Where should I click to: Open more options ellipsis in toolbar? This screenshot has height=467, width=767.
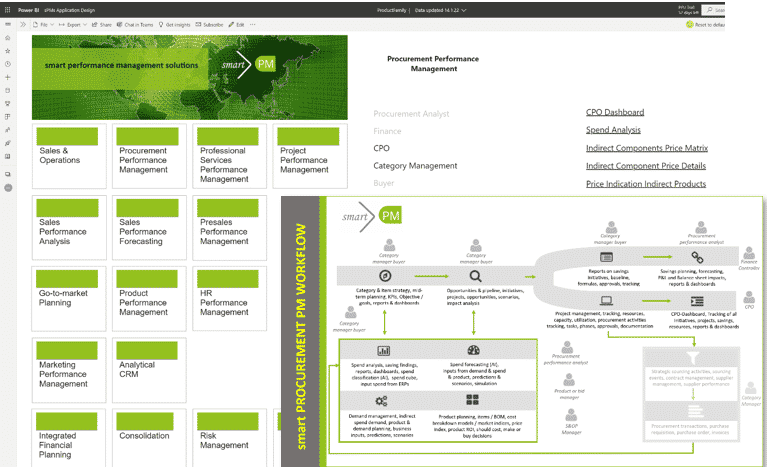[252, 24]
